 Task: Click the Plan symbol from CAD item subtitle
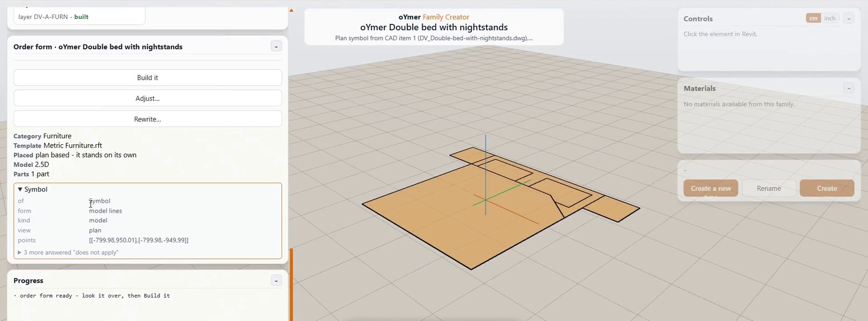(x=434, y=38)
